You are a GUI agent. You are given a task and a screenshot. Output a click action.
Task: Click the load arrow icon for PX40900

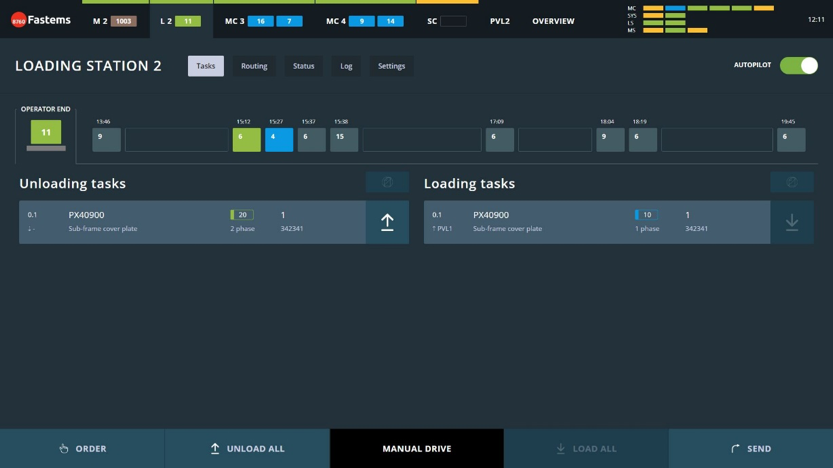coord(792,222)
